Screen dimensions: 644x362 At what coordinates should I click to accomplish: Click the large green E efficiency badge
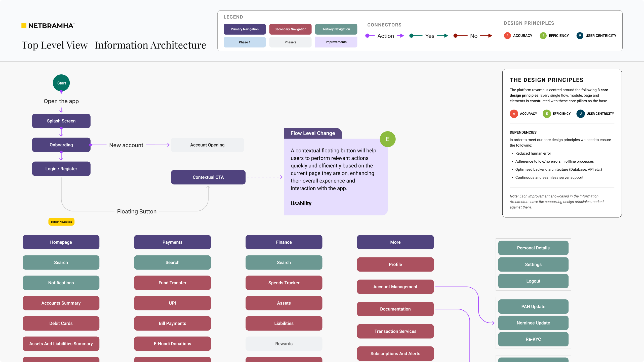click(387, 139)
